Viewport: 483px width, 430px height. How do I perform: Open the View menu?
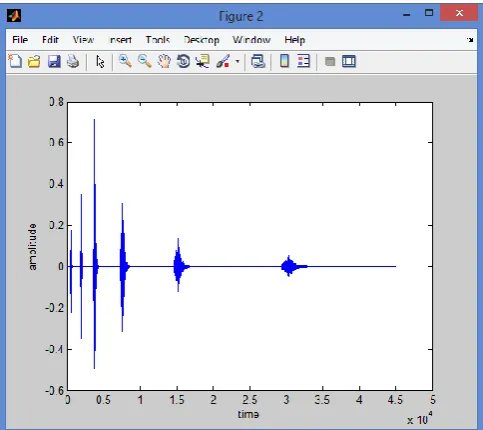coord(83,40)
